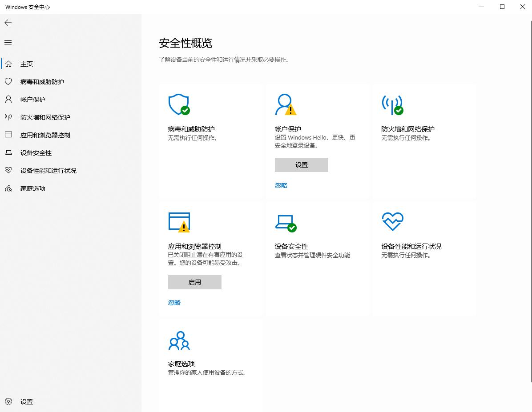The image size is (532, 412).
Task: Open 病毒和威胁防护 via its shield icon
Action: (178, 104)
